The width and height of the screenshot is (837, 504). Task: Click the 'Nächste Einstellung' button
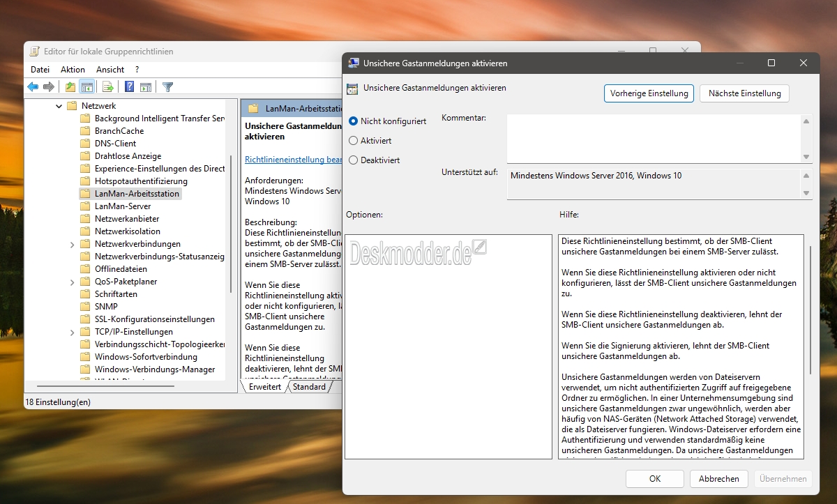(x=744, y=93)
